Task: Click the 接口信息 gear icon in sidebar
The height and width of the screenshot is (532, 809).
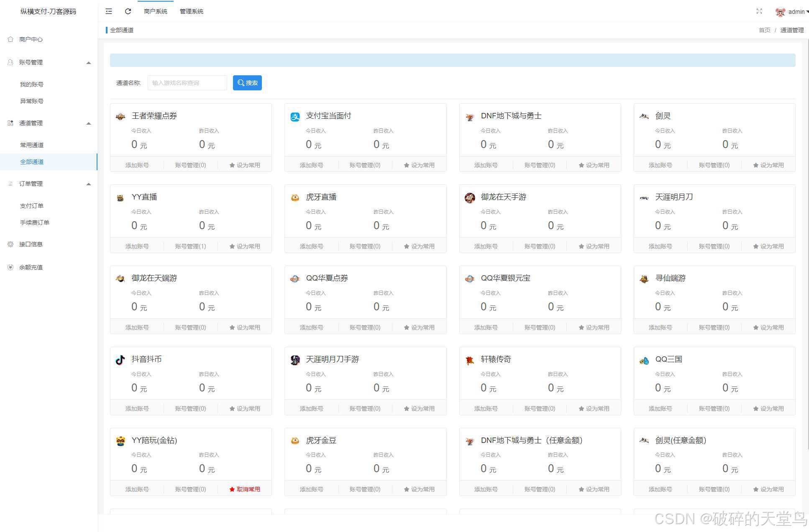Action: (10, 244)
